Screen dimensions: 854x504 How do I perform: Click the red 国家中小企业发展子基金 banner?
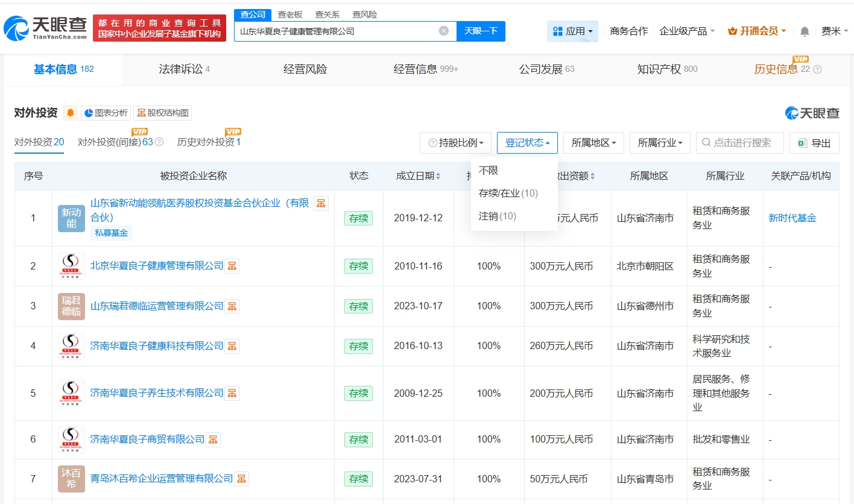[x=159, y=28]
